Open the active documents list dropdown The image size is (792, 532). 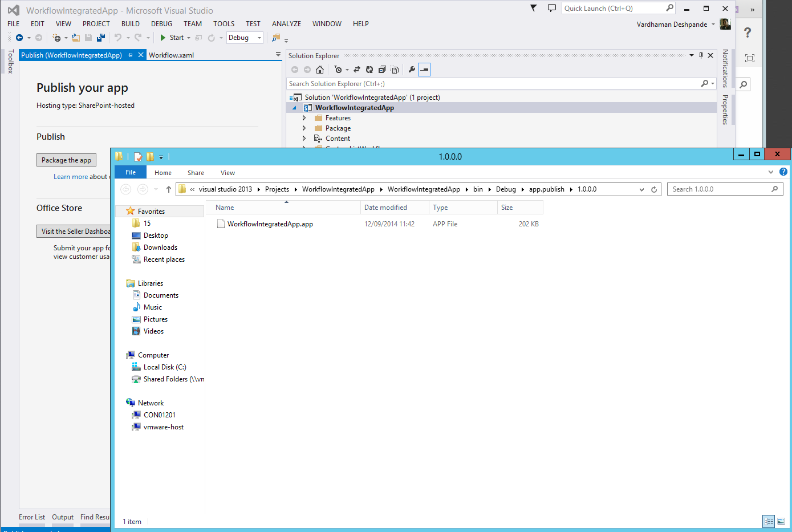pos(278,55)
